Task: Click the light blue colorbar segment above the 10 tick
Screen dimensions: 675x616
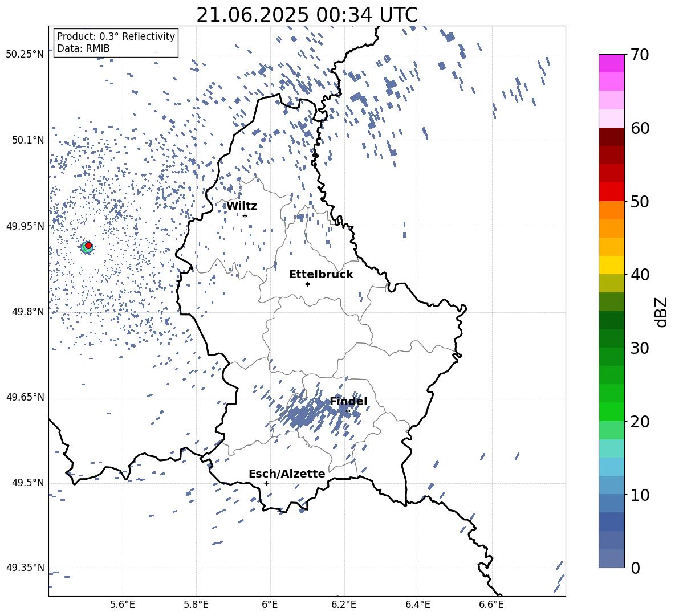Action: 611,486
